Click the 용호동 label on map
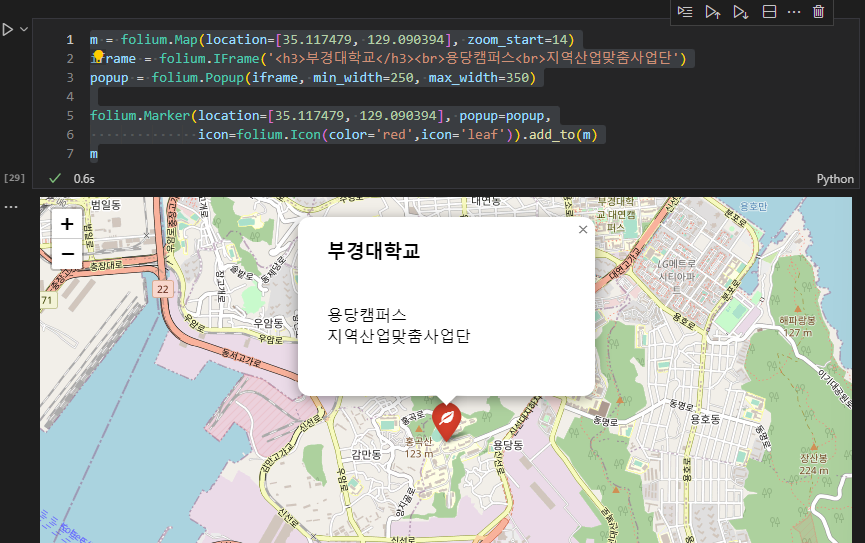The height and width of the screenshot is (543, 865). click(x=706, y=419)
